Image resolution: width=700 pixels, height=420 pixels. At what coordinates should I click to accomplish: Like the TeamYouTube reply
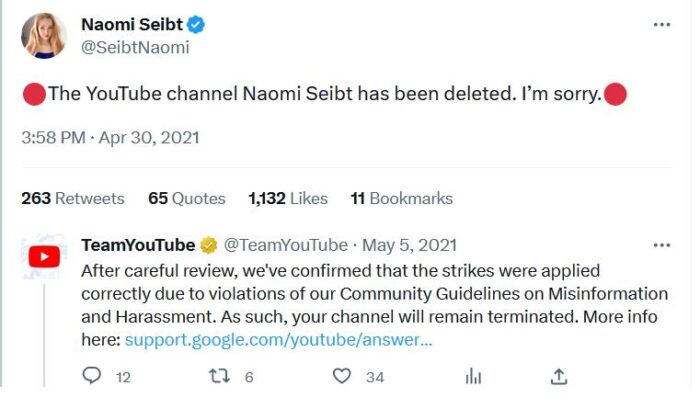tap(342, 377)
